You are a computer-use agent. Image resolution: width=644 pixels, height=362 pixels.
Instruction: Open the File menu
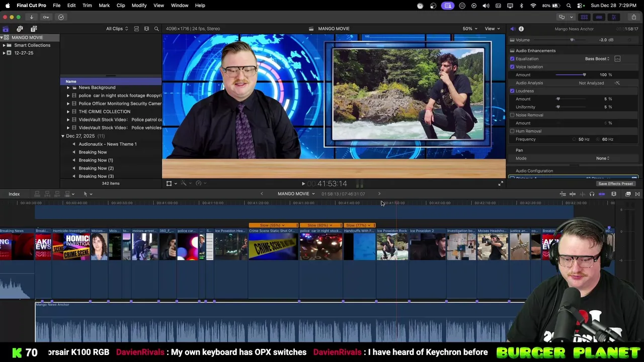click(57, 6)
